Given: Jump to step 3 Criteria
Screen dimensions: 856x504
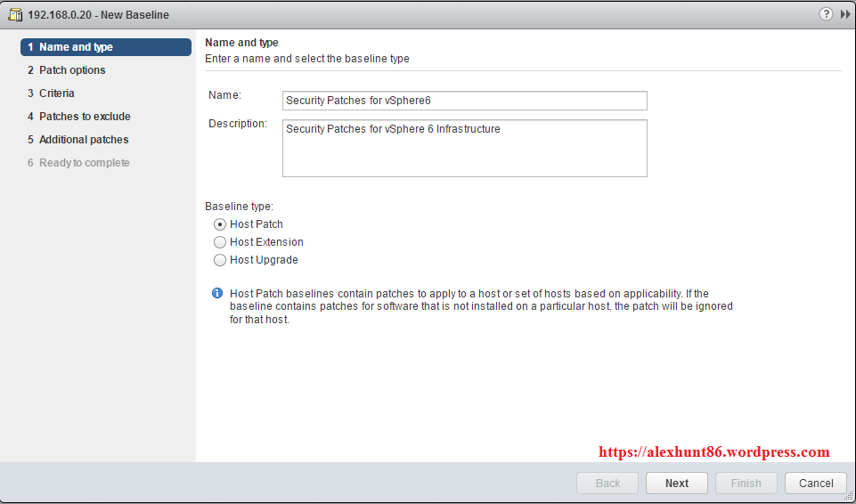Looking at the screenshot, I should [x=51, y=93].
